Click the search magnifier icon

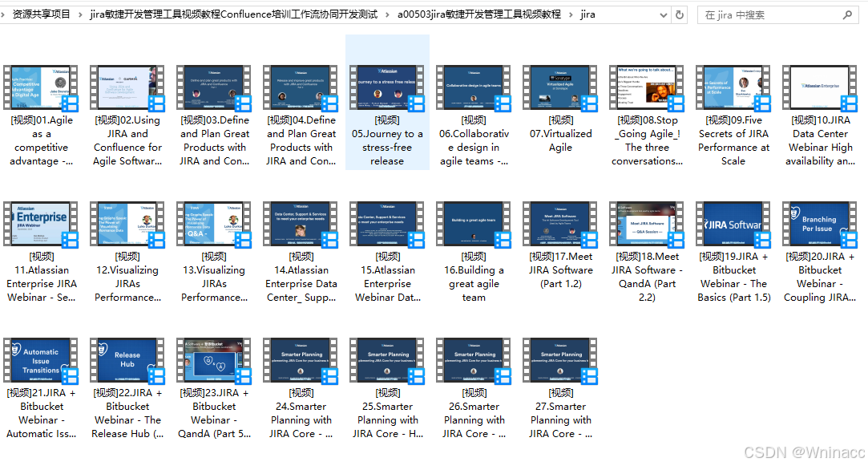[x=847, y=15]
